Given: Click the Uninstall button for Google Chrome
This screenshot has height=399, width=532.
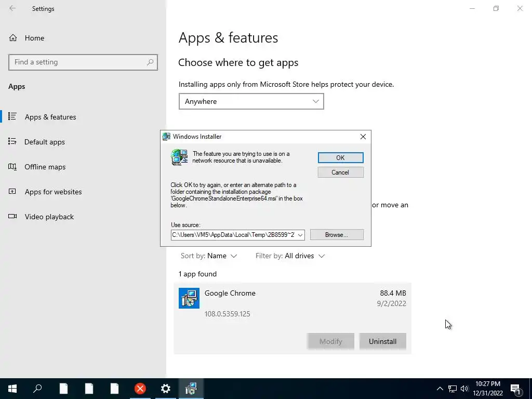Looking at the screenshot, I should pyautogui.click(x=382, y=341).
